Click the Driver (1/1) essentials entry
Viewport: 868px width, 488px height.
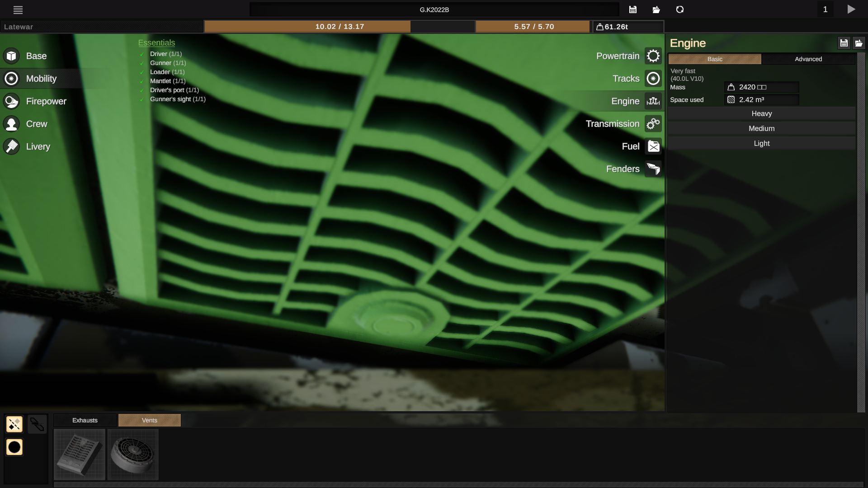166,54
